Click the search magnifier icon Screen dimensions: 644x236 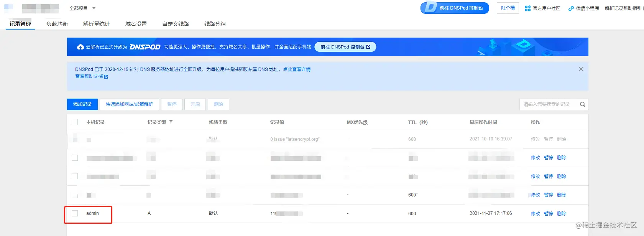click(582, 104)
